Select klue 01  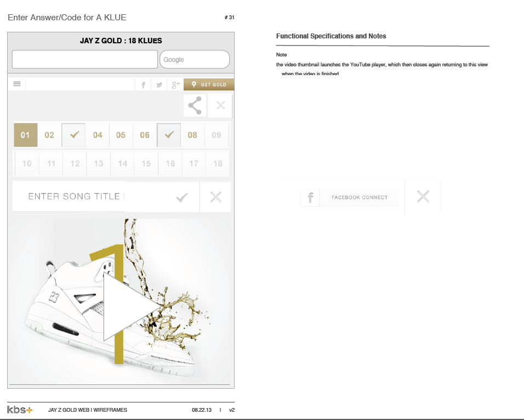25,135
